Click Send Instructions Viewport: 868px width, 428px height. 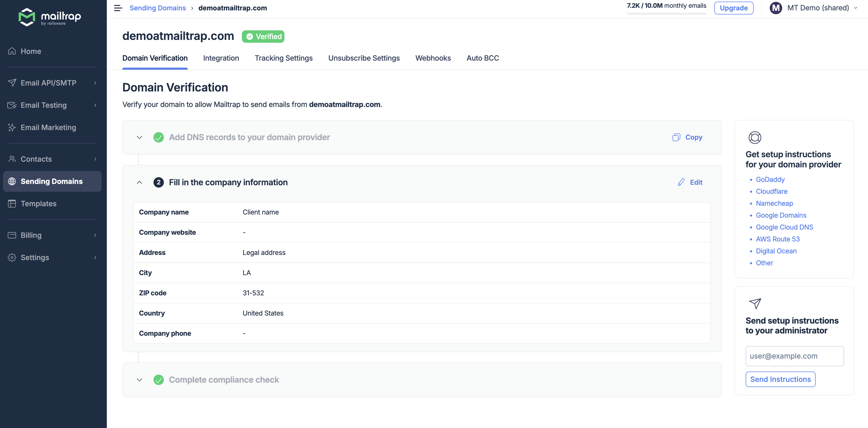780,379
